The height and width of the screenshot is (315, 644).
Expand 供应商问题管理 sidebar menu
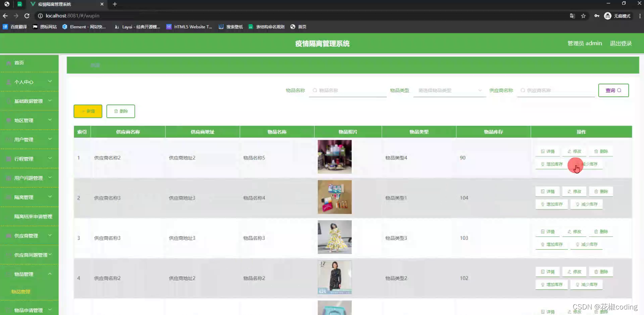[29, 255]
